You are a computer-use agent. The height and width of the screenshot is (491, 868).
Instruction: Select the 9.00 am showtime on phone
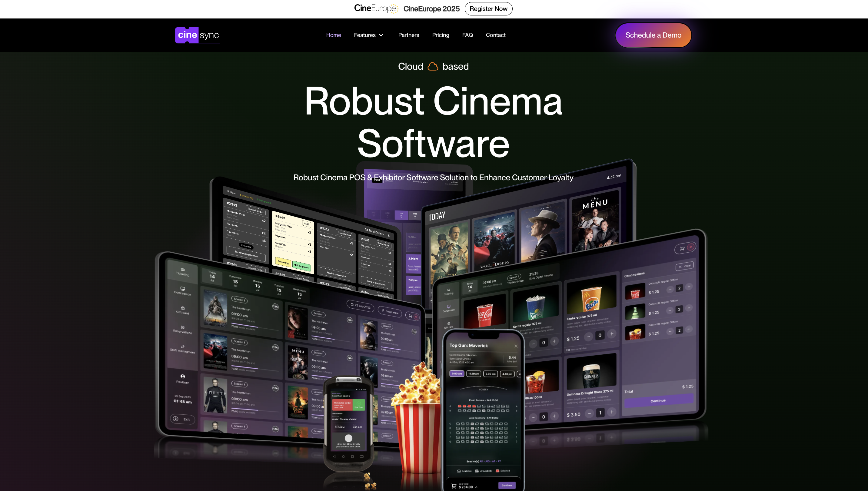(x=457, y=374)
